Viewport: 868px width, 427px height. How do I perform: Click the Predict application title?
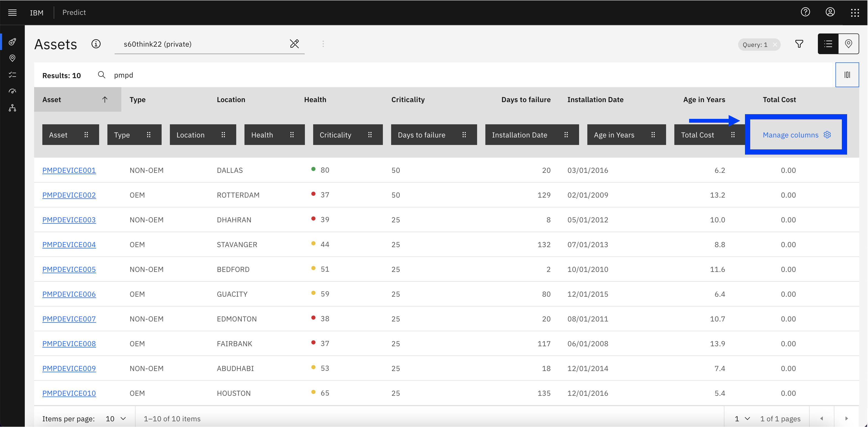click(74, 12)
